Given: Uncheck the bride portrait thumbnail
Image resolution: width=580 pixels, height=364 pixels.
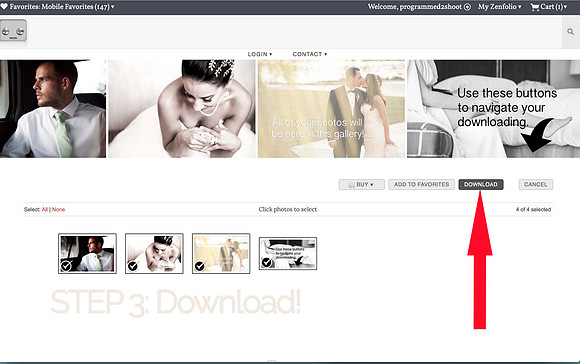Looking at the screenshot, I should click(x=133, y=266).
